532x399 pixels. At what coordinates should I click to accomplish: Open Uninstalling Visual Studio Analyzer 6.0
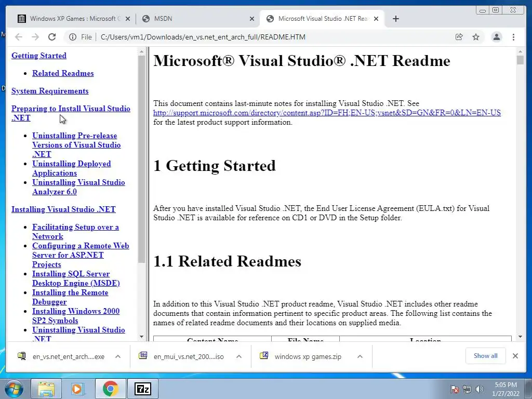click(78, 187)
